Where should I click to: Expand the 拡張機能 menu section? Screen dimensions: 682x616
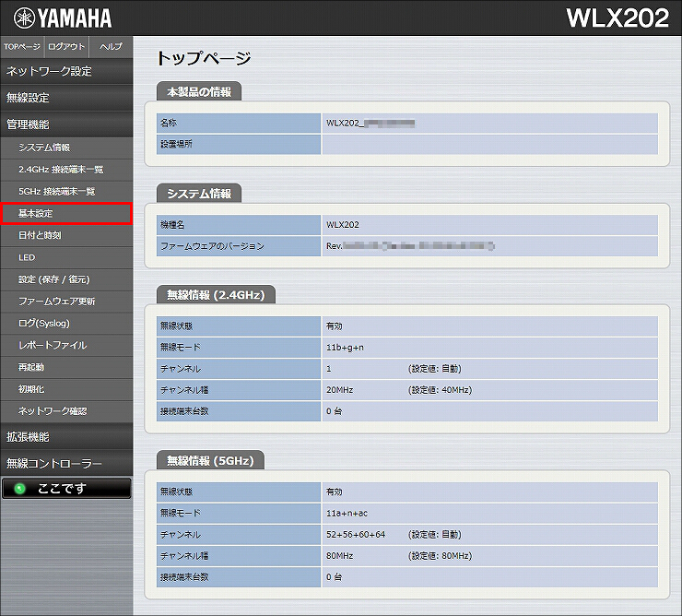click(66, 437)
